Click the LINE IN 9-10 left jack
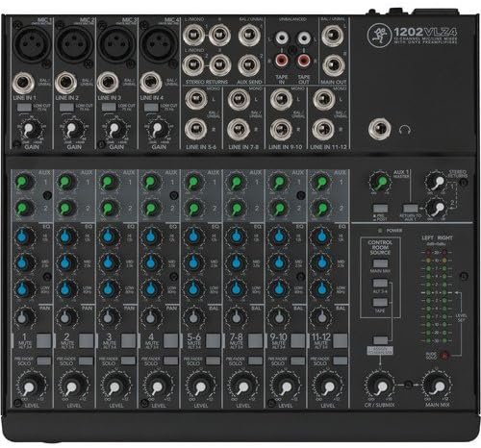Viewport: 481px width, 448px height. point(281,99)
